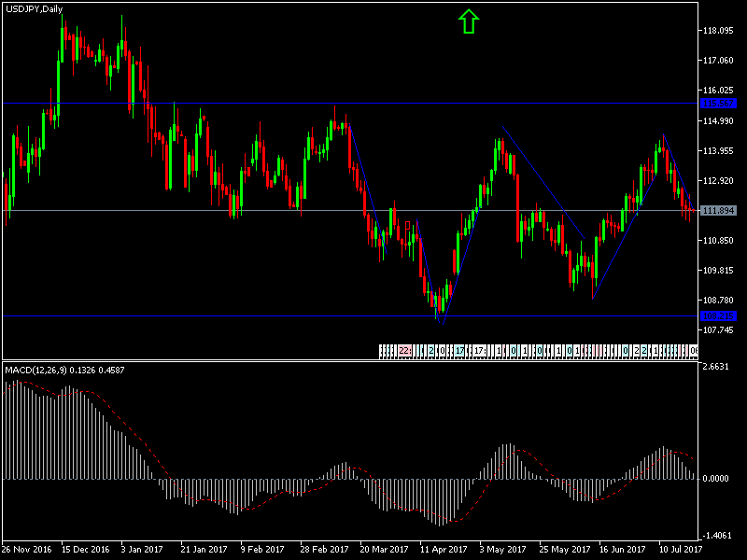Click the MACD(12,26,9) indicator label

(x=65, y=371)
